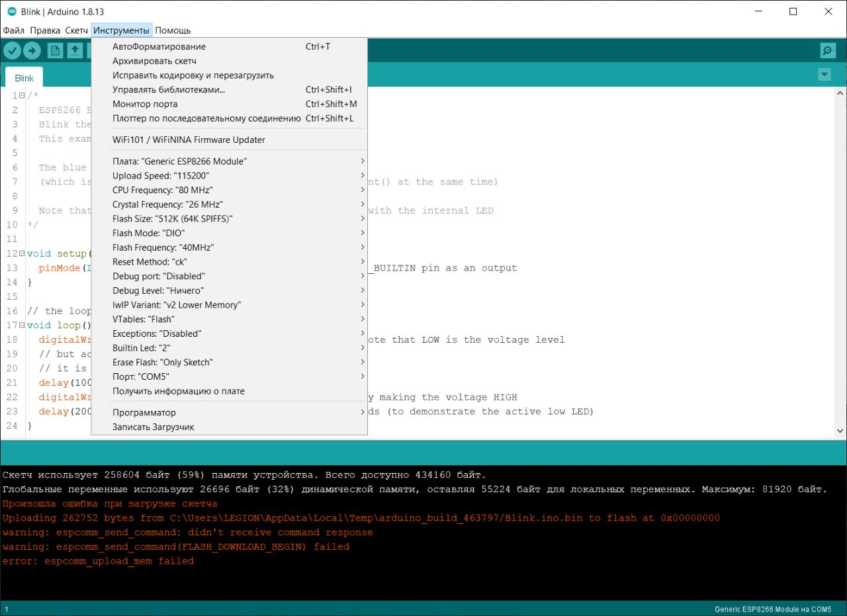The height and width of the screenshot is (616, 847).
Task: Click the comment text "_BUILTIN pin as an output"
Action: 443,268
